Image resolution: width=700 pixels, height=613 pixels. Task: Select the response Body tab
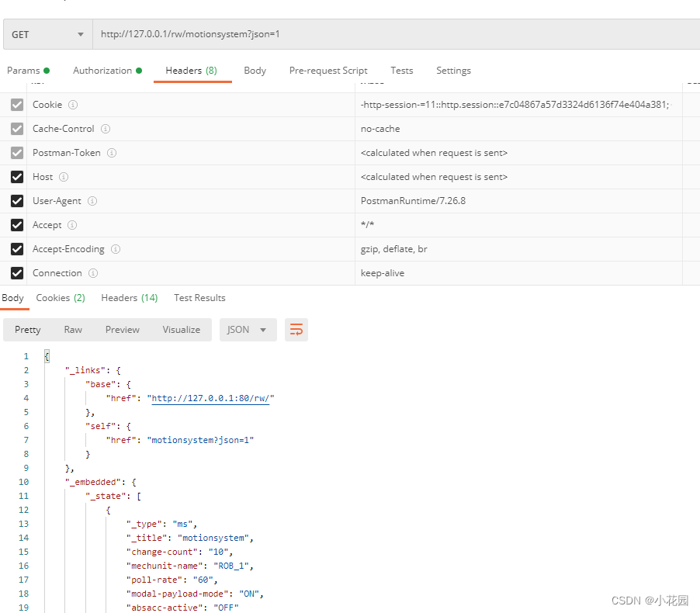[12, 298]
